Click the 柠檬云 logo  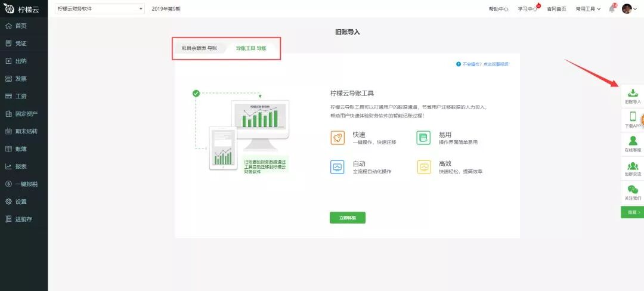(x=21, y=8)
